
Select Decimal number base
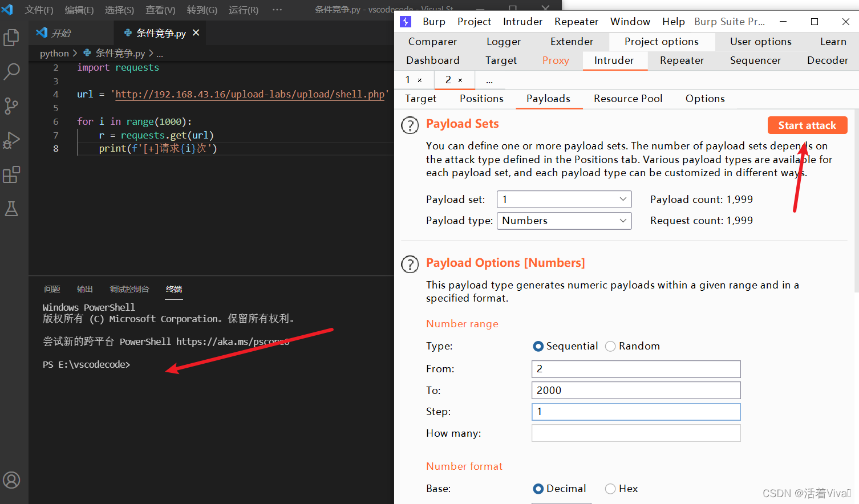538,489
